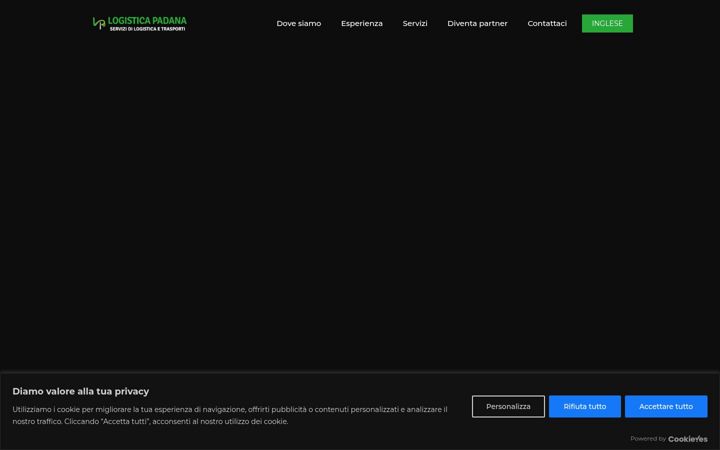Viewport: 720px width, 450px height.
Task: Accept cookies with Accettare tutto
Action: [666, 406]
